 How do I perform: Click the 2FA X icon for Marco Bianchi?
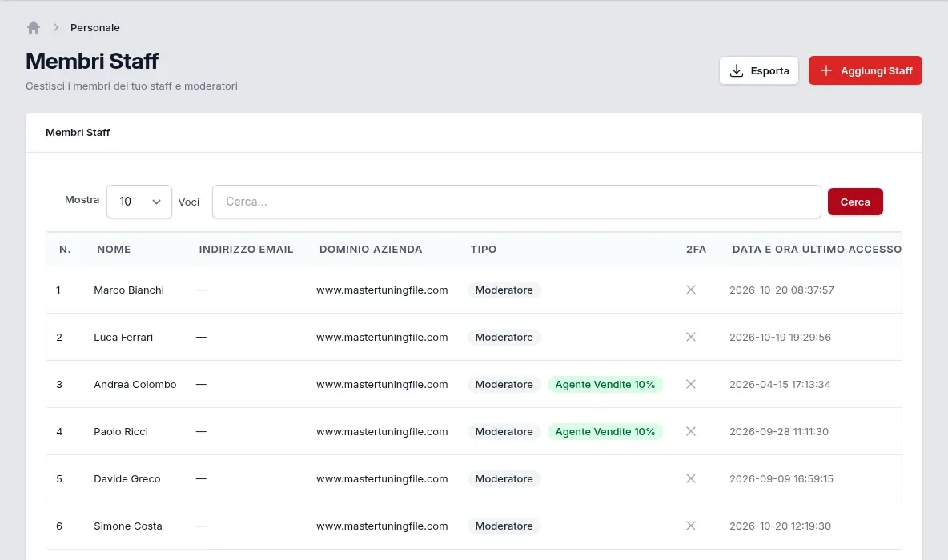coord(690,290)
